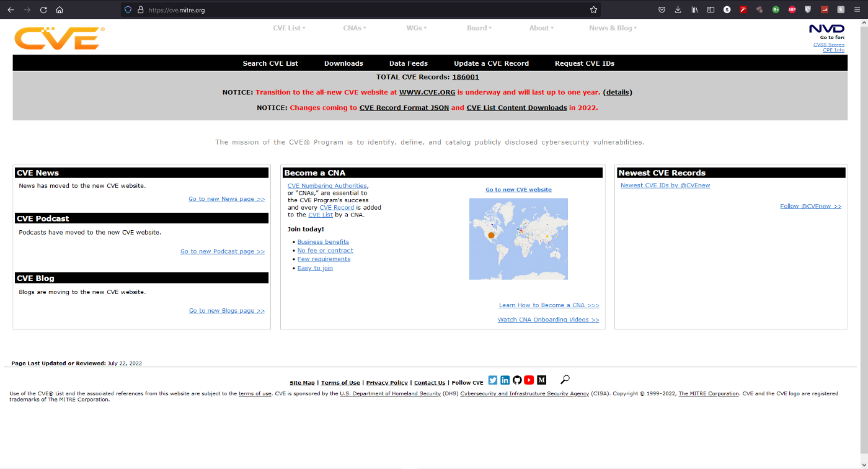
Task: Select Request CVE IDs
Action: 585,63
